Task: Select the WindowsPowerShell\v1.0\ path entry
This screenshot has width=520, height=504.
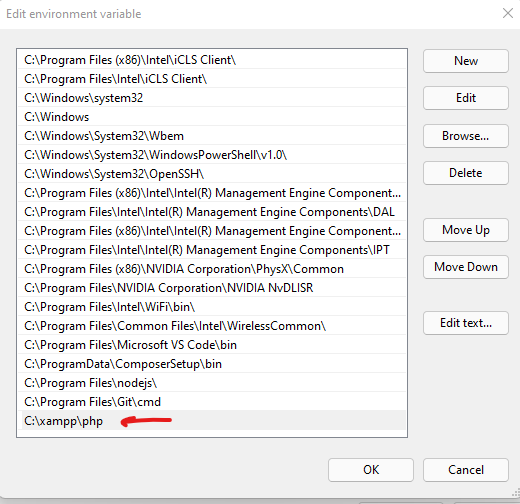Action: (x=212, y=155)
